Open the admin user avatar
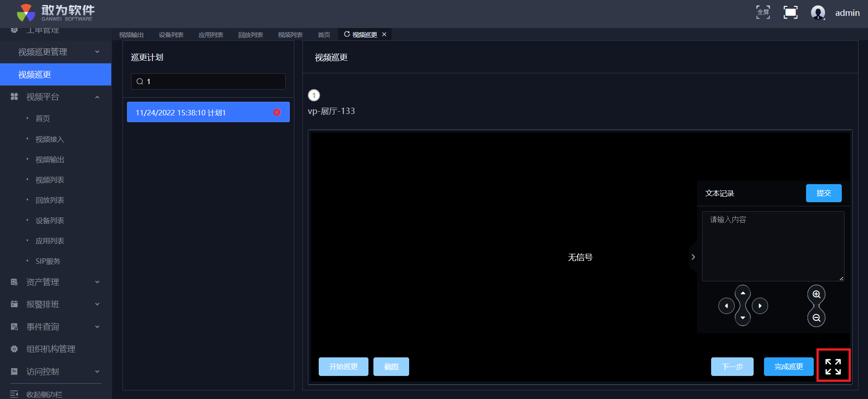868x399 pixels. tap(818, 13)
